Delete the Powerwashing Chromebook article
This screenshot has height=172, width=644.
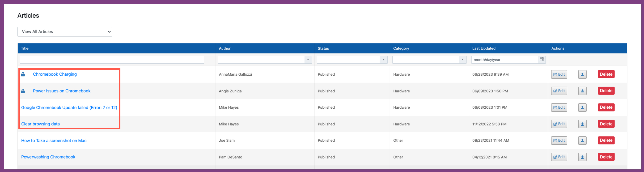pos(606,157)
